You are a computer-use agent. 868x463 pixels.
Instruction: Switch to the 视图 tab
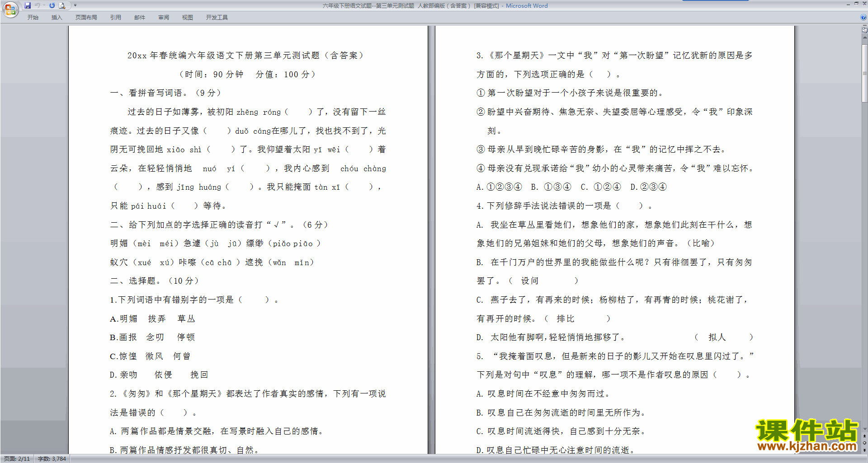tap(188, 17)
